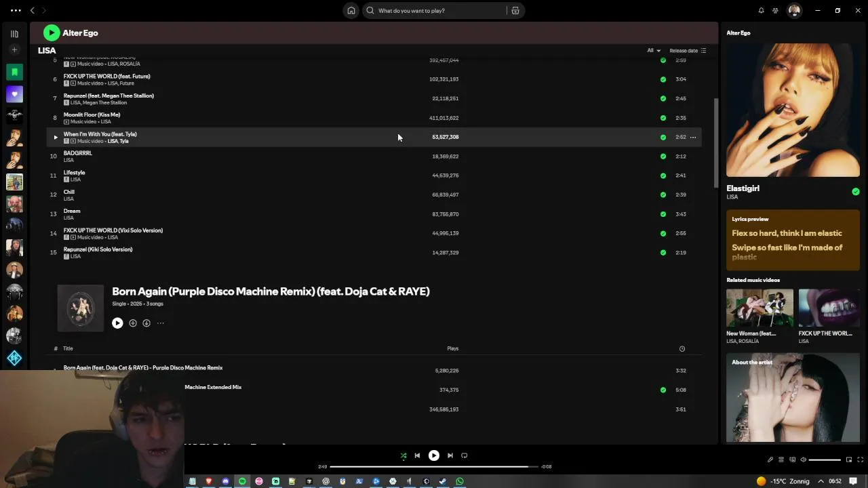
Task: Toggle saved checkmark for Chill
Action: 663,195
